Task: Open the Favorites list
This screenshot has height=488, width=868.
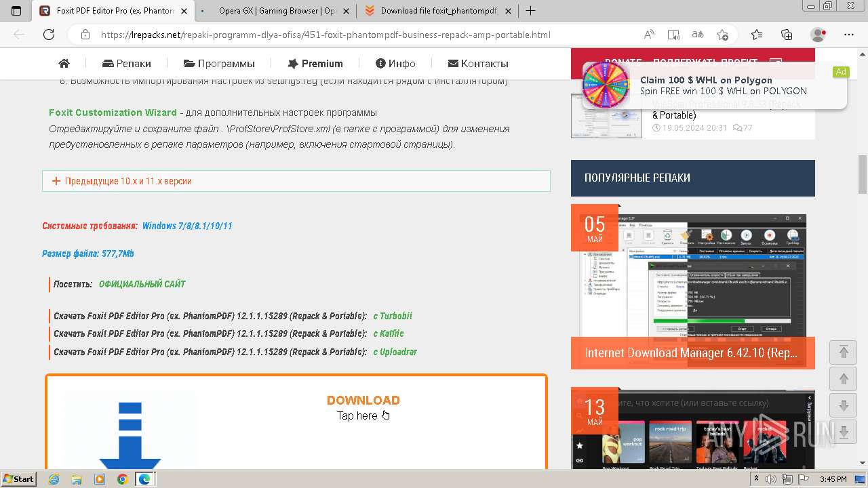Action: (x=757, y=35)
